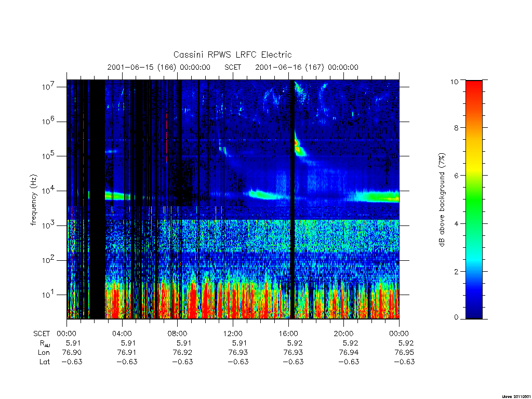Image resolution: width=532 pixels, height=399 pixels.
Task: Click the 'SCET' row label under the plot
Action: [42, 334]
